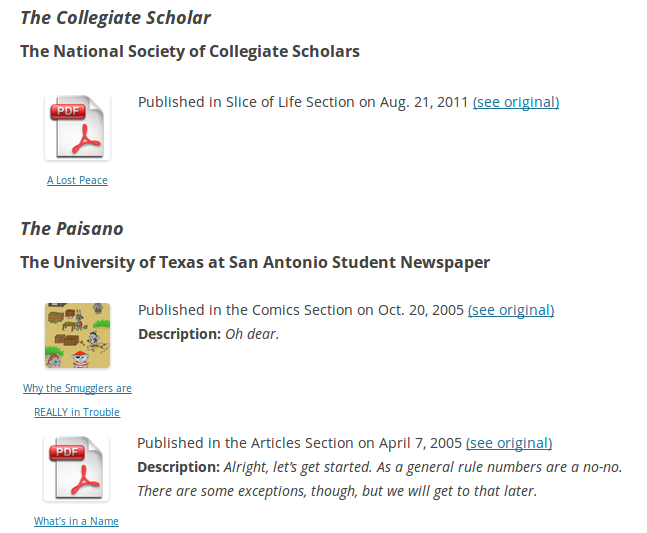Screen dimensions: 647x533
Task: Click the "Oh dear." description text
Action: tap(251, 334)
